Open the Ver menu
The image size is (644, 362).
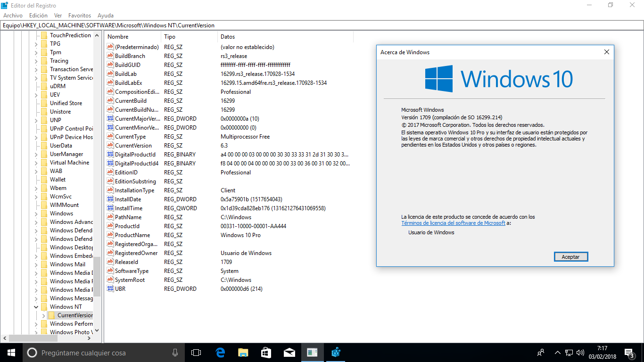point(58,16)
